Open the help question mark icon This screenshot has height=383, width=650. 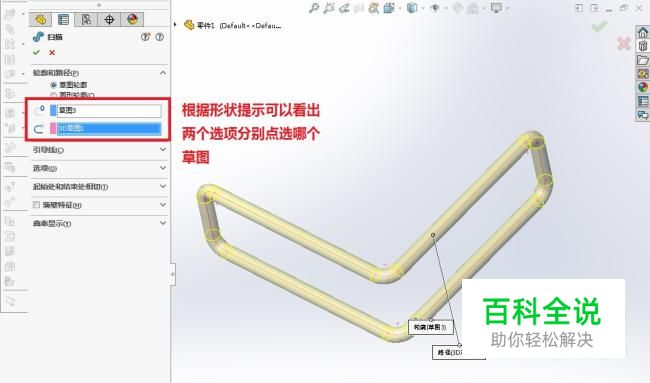[160, 37]
